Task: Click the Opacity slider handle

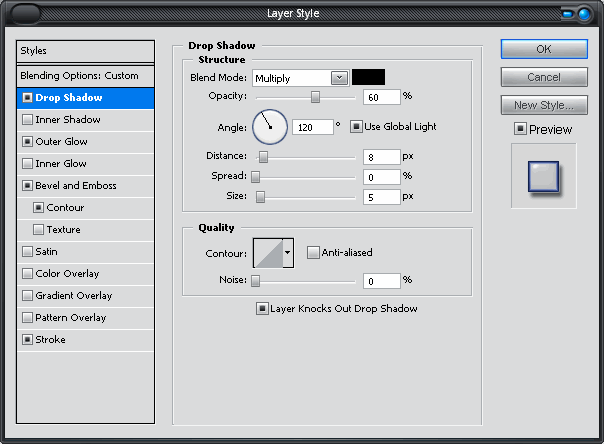Action: pyautogui.click(x=316, y=97)
